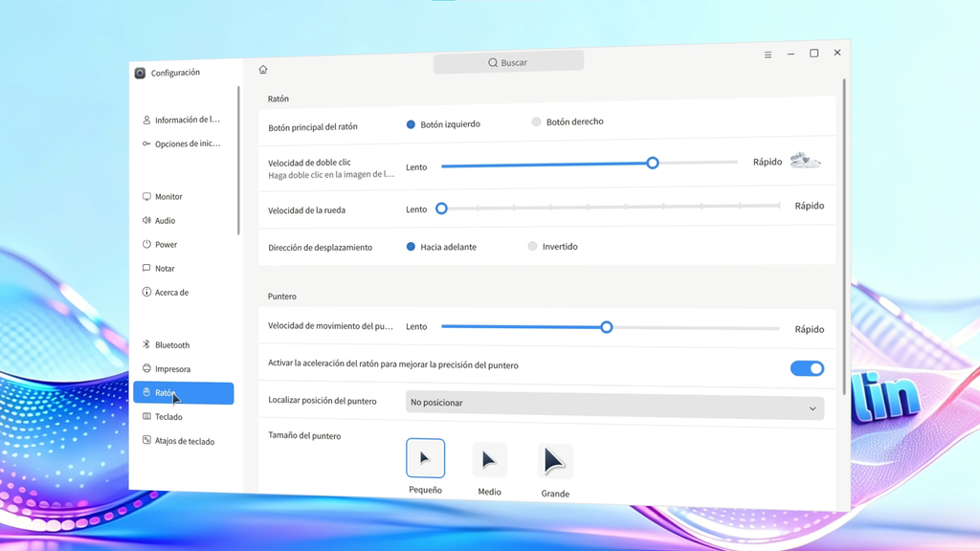The height and width of the screenshot is (551, 980).
Task: Choose the Pequeño pointer size
Action: [425, 458]
